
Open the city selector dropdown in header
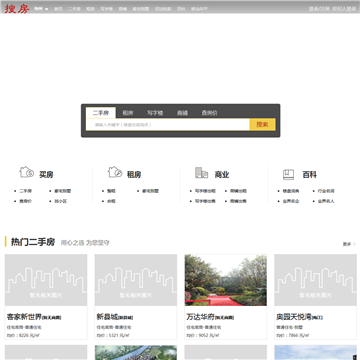(41, 9)
